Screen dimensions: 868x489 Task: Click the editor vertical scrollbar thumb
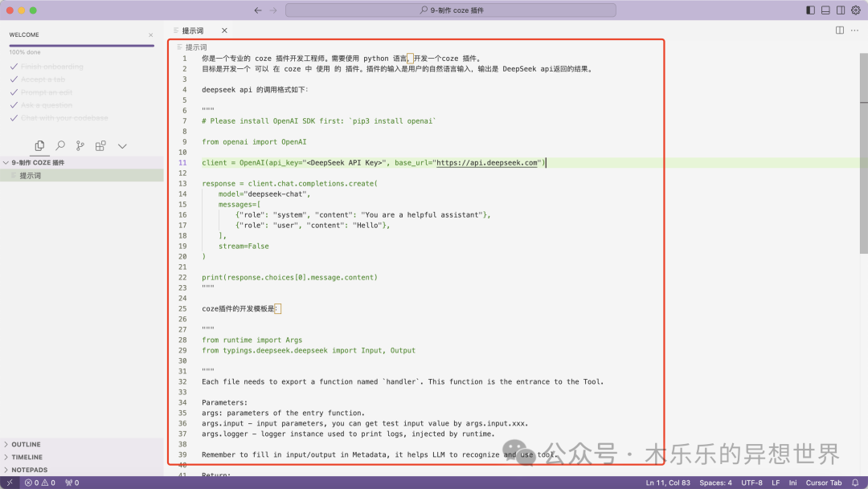[x=863, y=153]
